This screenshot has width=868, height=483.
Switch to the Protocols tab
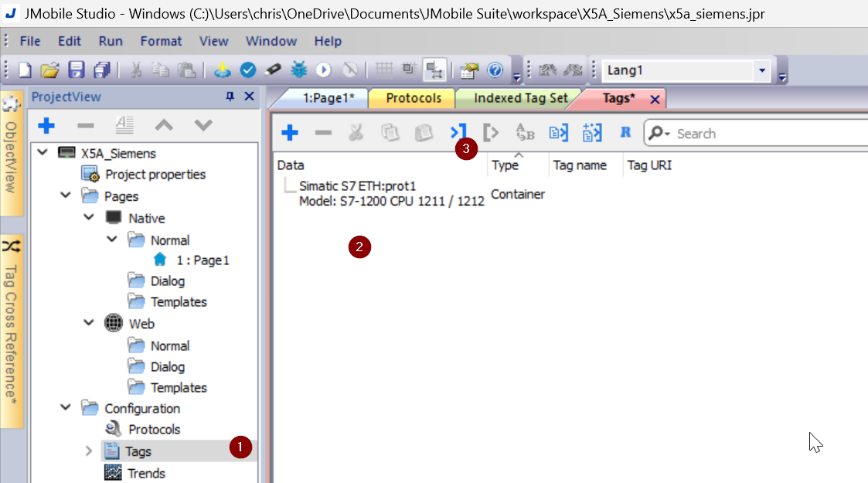click(x=414, y=98)
